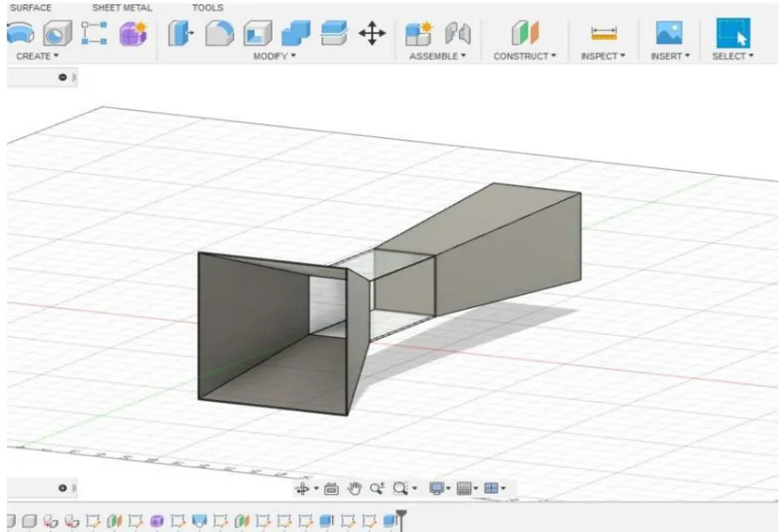Select the Pan hand tool
This screenshot has height=532, width=779.
coord(354,488)
